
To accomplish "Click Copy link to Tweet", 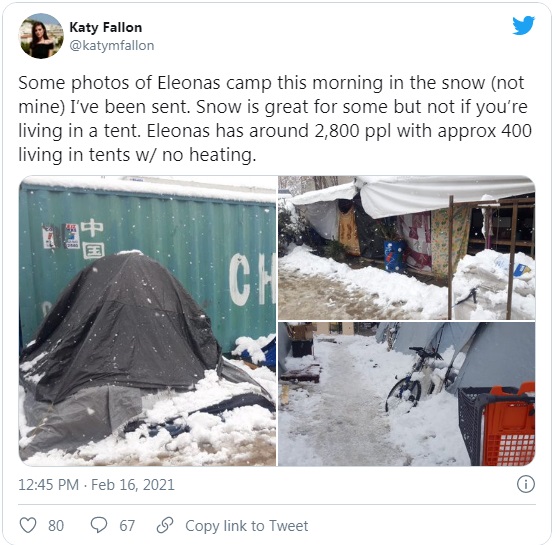I will [x=246, y=525].
